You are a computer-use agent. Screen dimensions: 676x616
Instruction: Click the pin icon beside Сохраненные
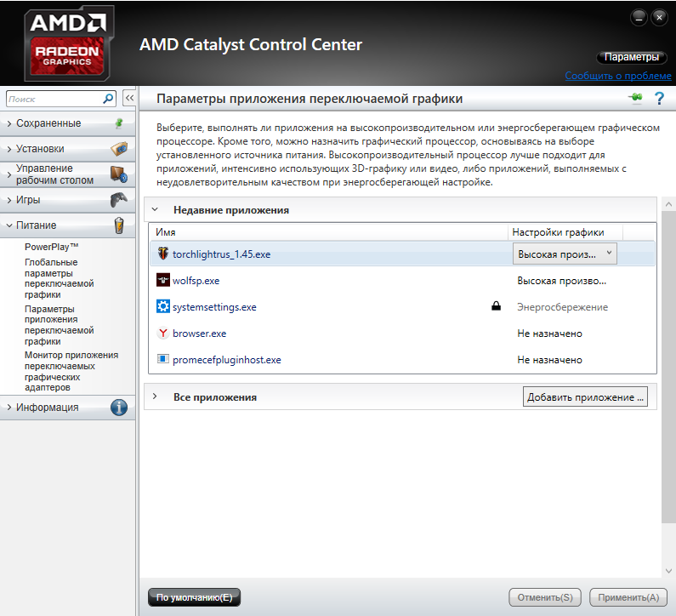[x=119, y=123]
